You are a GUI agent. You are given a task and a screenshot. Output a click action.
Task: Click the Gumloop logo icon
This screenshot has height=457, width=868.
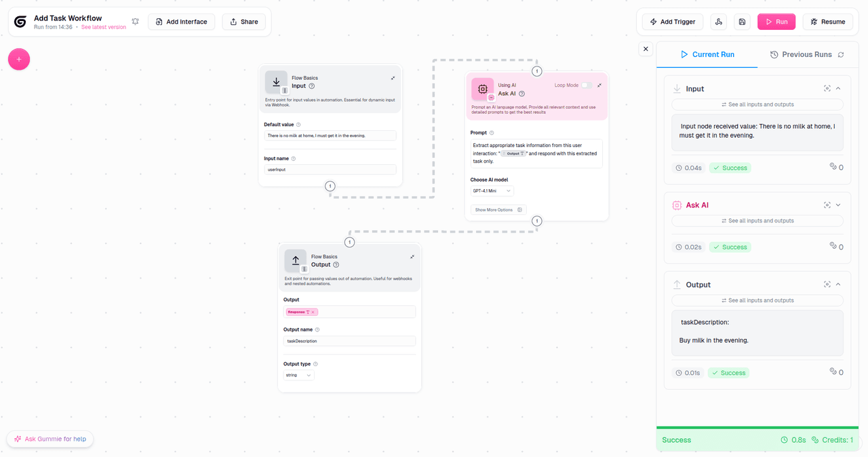pos(20,21)
